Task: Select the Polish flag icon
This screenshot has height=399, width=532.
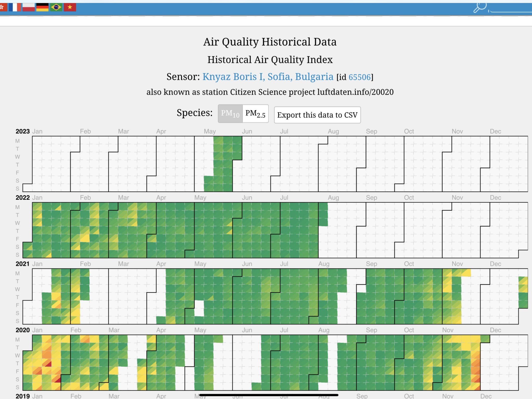Action: 28,7
